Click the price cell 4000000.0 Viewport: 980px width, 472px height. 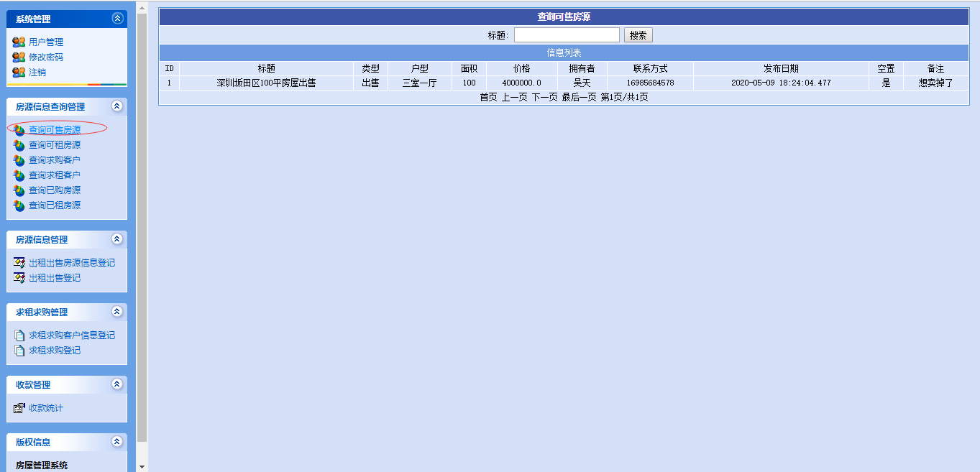[521, 83]
